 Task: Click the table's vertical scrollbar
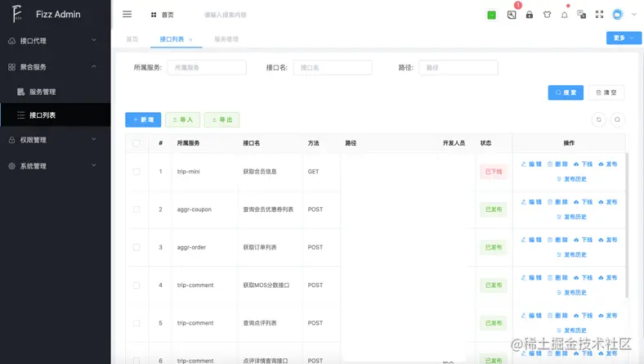click(627, 226)
